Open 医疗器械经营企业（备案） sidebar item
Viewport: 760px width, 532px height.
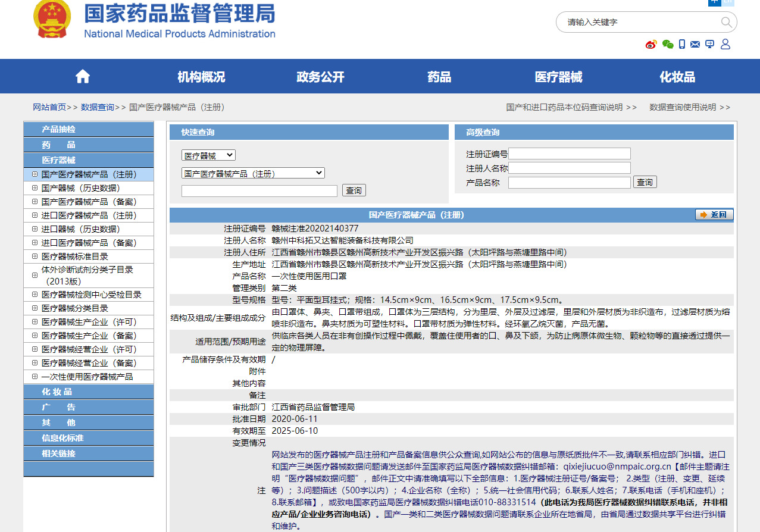click(x=89, y=363)
